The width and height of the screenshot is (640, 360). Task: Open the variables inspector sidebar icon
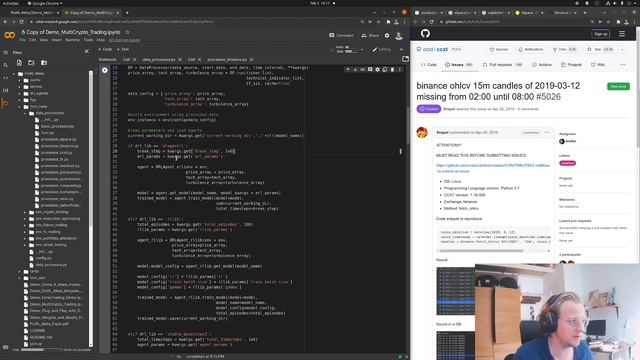tap(5, 90)
